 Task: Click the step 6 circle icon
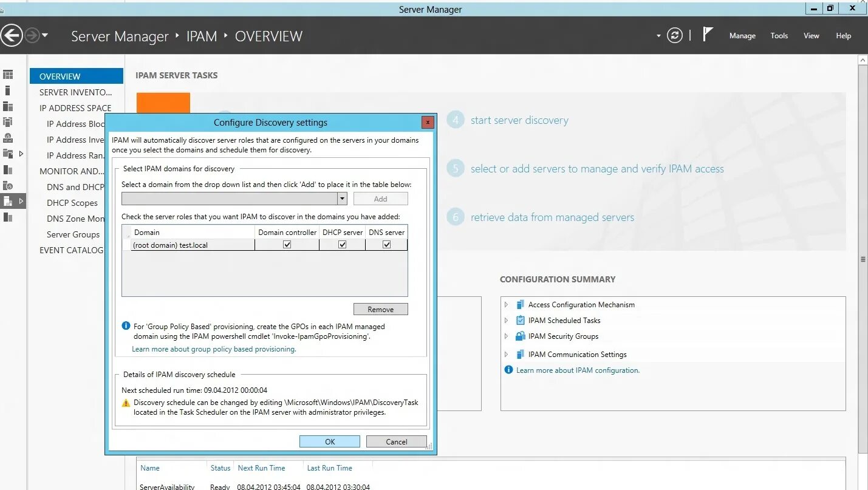click(456, 217)
